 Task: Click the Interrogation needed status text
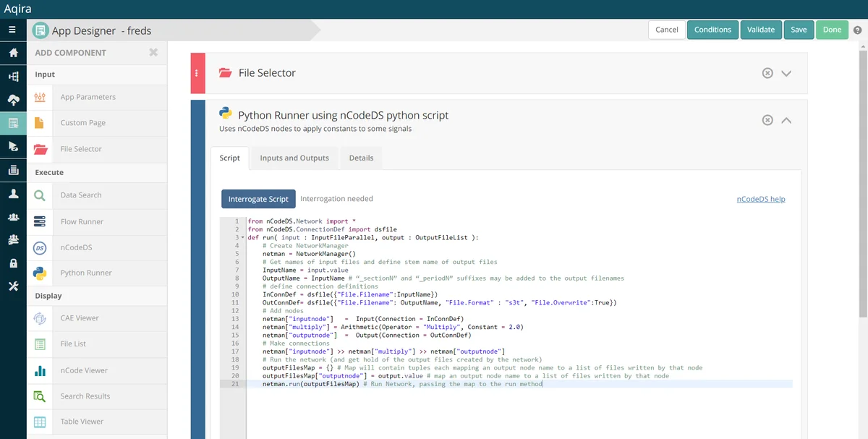(336, 199)
